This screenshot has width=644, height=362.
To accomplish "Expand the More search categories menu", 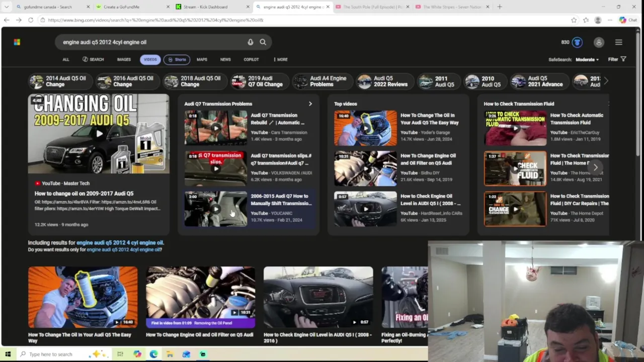I will [x=280, y=59].
